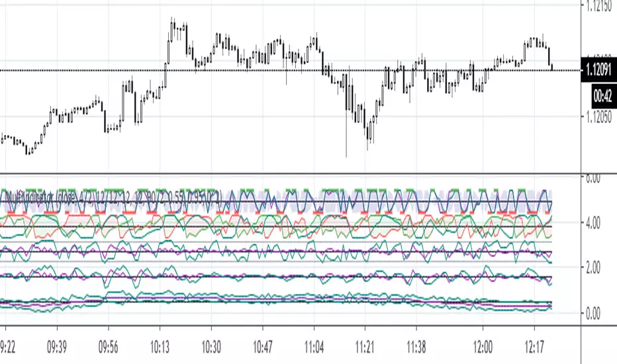Viewport: 617px width, 364px height.
Task: Select the 12:17 time axis label
Action: coord(534,347)
